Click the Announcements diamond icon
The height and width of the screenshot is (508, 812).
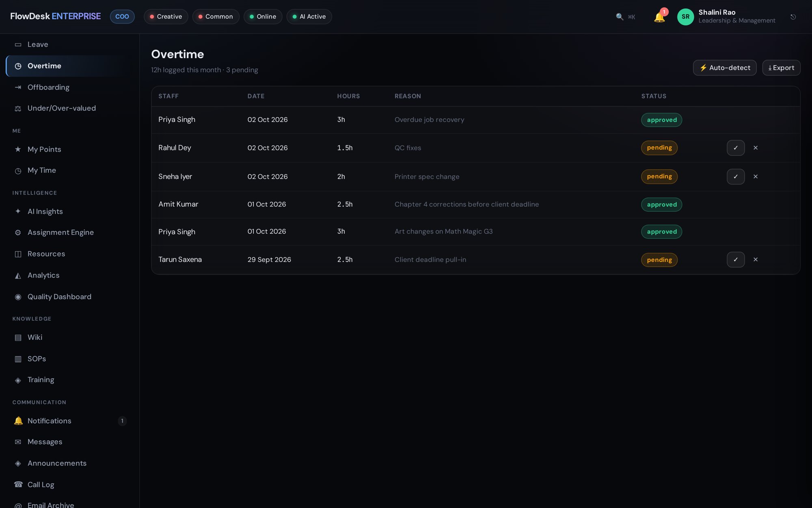(x=18, y=463)
